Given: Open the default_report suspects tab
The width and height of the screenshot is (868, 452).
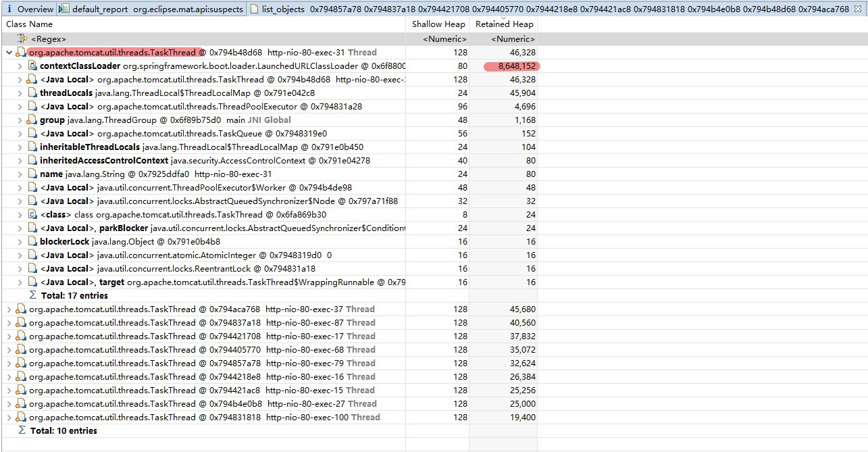Looking at the screenshot, I should click(x=151, y=9).
